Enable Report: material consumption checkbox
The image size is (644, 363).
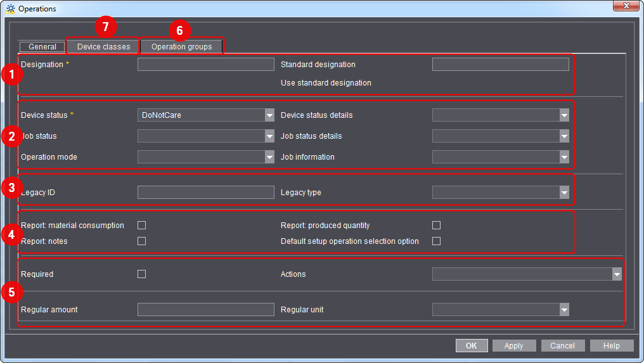click(x=142, y=225)
